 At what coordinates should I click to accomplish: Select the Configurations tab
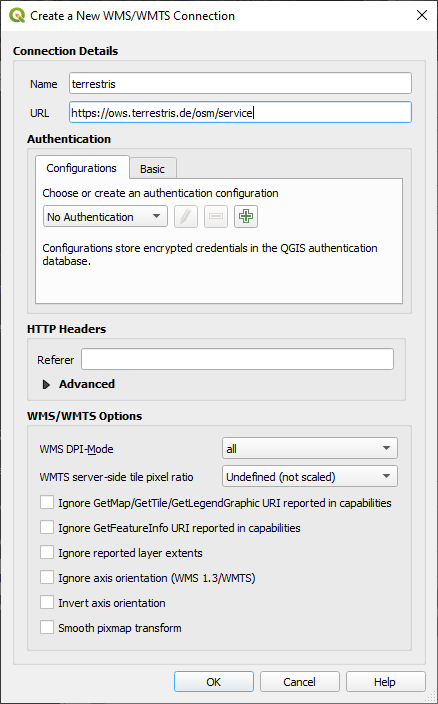(82, 168)
